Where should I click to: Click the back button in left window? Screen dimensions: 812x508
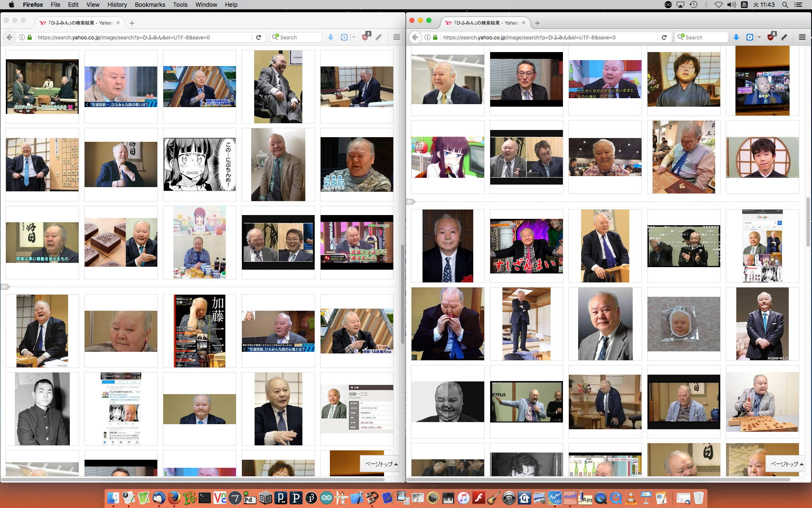10,37
